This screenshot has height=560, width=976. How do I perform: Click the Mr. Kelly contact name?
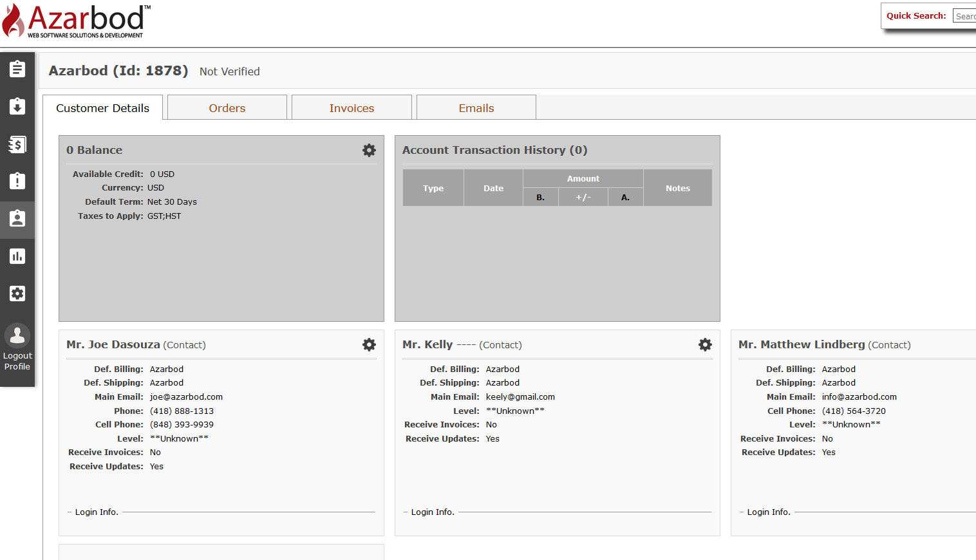[x=427, y=344]
